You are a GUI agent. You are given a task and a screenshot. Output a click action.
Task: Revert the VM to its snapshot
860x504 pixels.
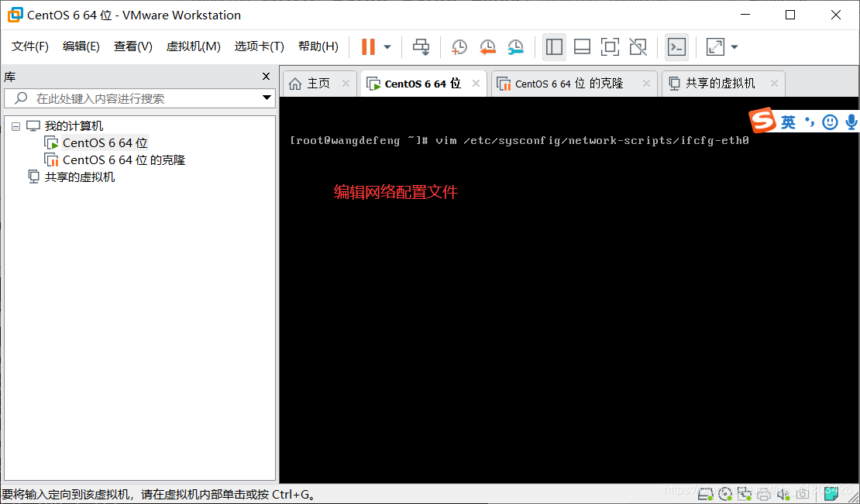487,46
